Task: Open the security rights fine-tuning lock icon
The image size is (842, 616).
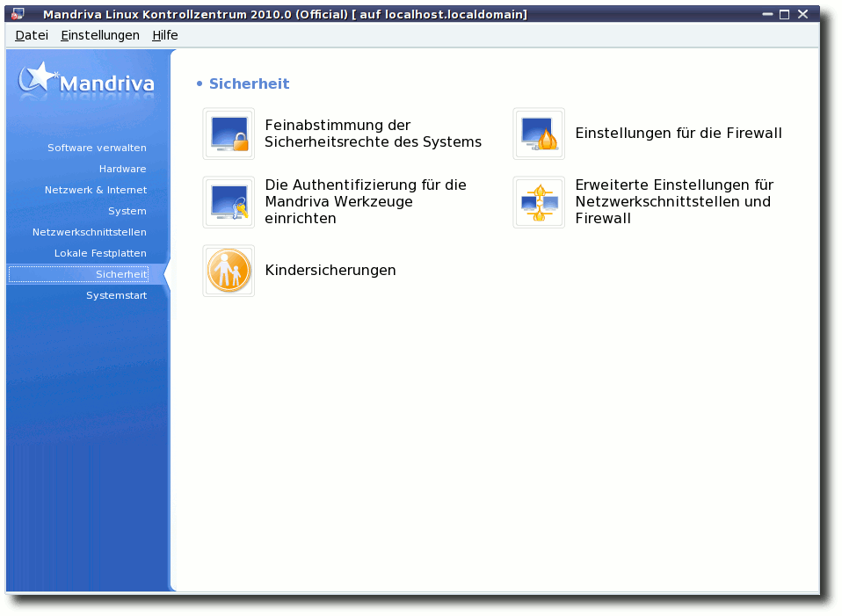Action: pos(229,134)
